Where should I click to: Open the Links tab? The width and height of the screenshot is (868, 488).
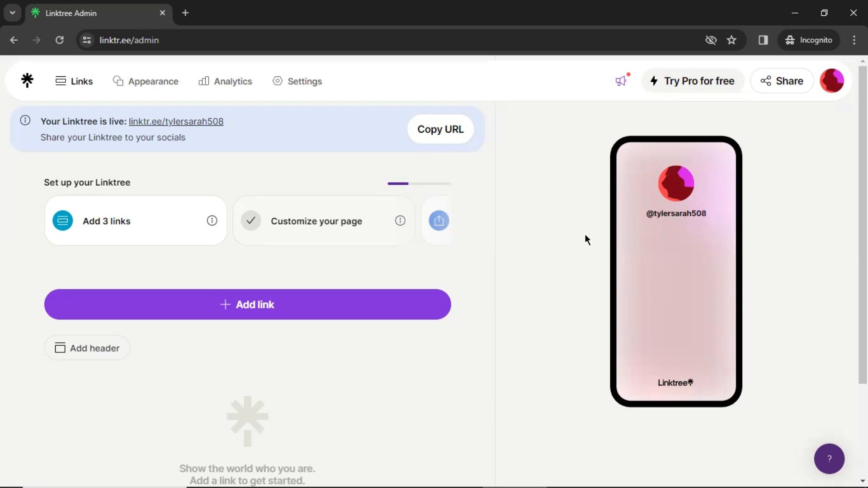74,80
